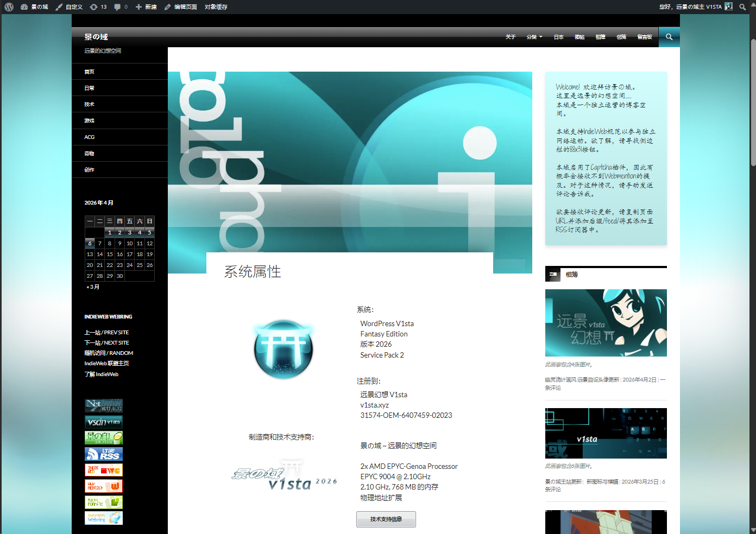756x534 pixels.
Task: Click the 技术支持信息 button
Action: (x=386, y=519)
